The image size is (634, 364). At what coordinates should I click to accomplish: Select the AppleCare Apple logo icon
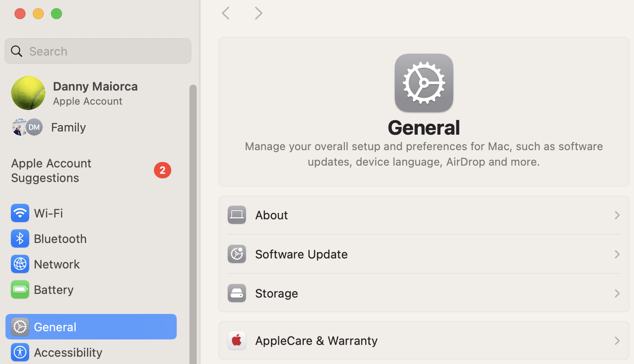click(x=236, y=340)
